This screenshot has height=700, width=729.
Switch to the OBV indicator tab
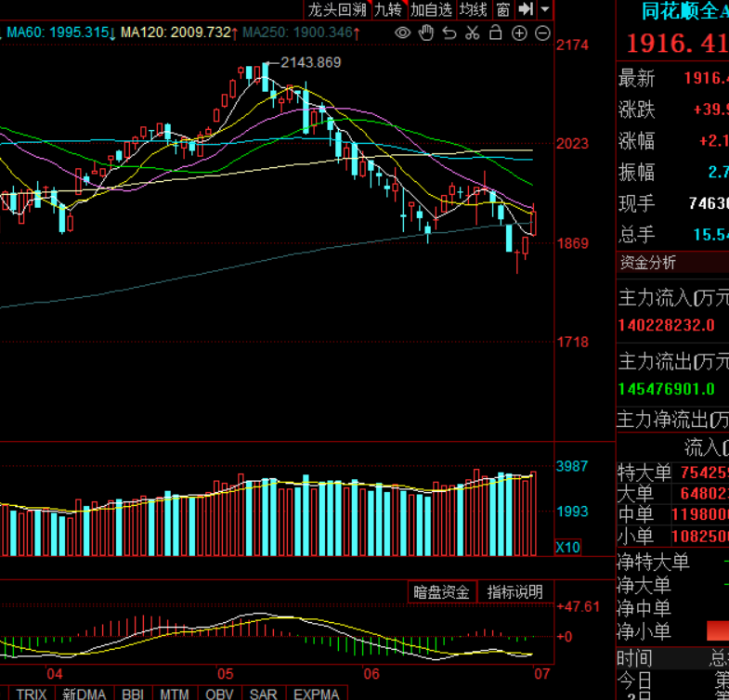tap(219, 693)
